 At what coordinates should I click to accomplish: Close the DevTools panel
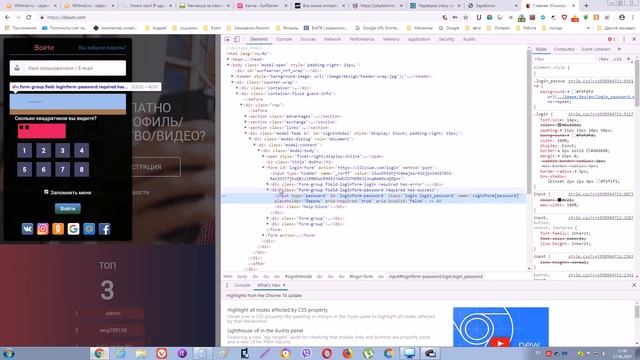tap(634, 39)
